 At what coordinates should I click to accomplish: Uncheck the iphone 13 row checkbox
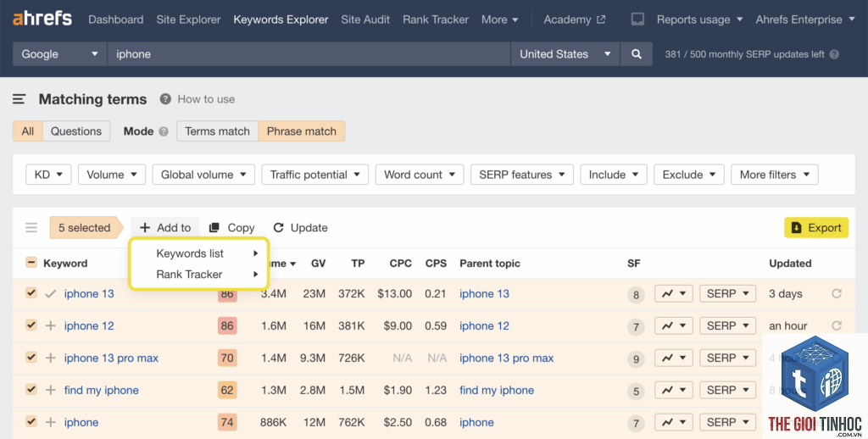pyautogui.click(x=31, y=293)
